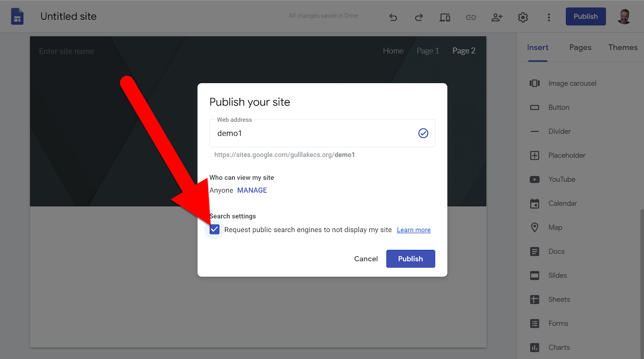Open the settings gear icon

tap(523, 17)
